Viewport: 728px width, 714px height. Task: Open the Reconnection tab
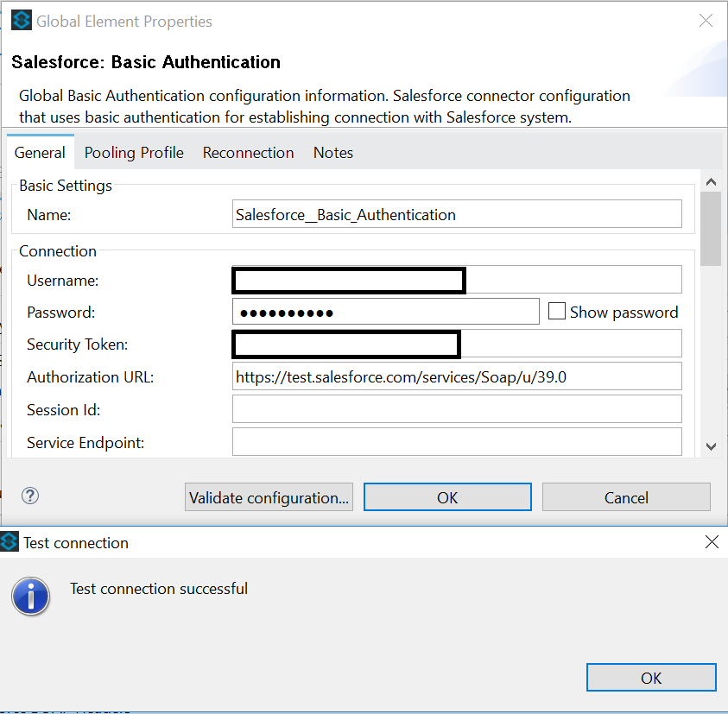pos(248,153)
